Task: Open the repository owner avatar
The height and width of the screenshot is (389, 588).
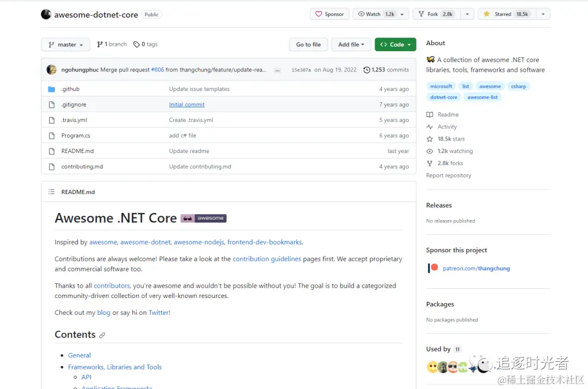Action: (46, 14)
